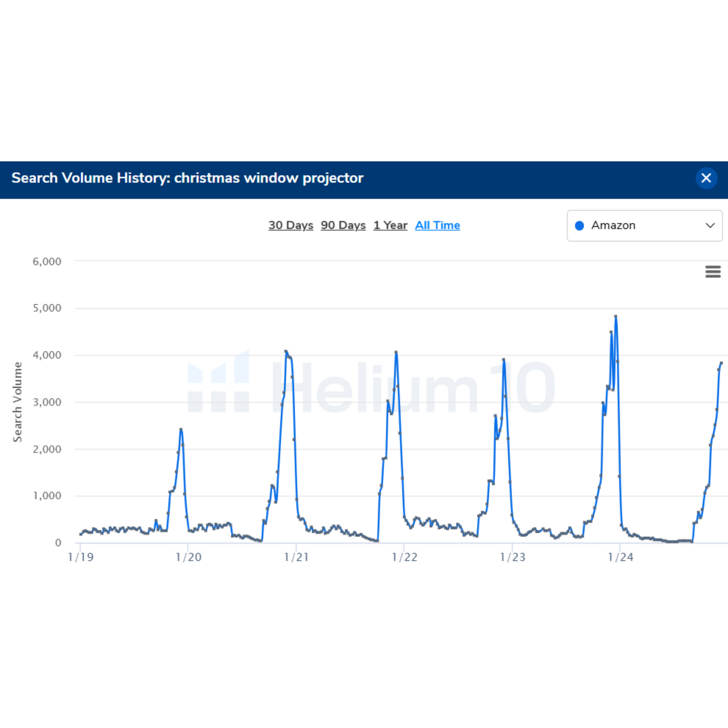Click the peak just before 1/22
The width and height of the screenshot is (728, 728).
tap(396, 352)
